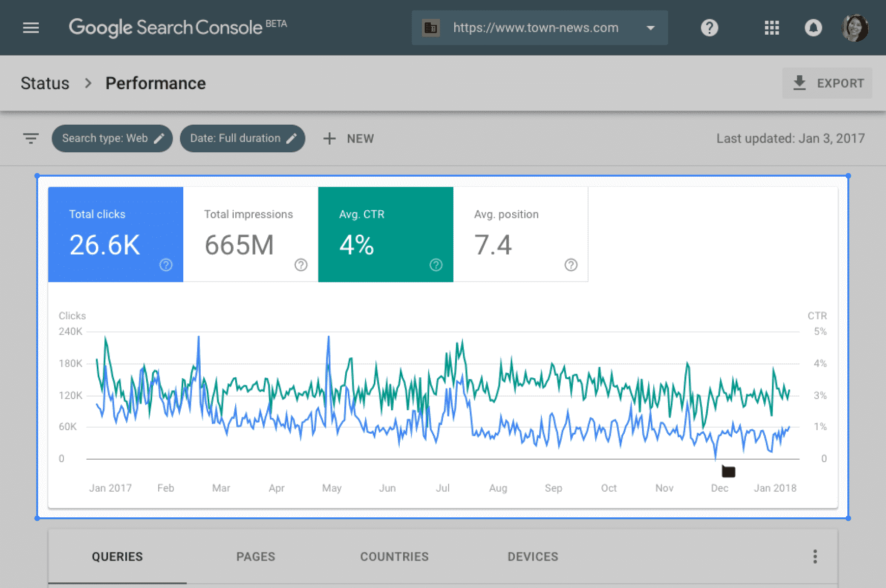This screenshot has width=886, height=588.
Task: Edit the Date: Full duration filter
Action: (242, 138)
